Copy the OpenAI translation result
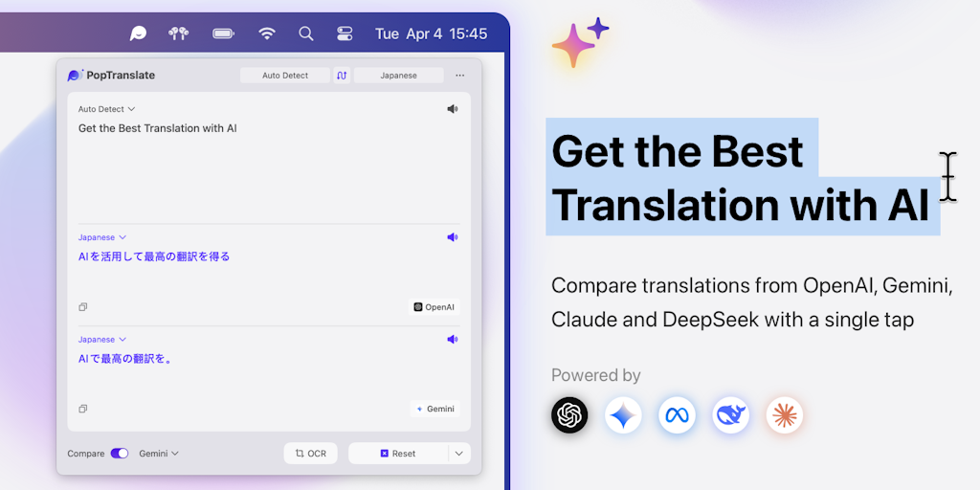Viewport: 980px width, 490px height. [x=82, y=307]
